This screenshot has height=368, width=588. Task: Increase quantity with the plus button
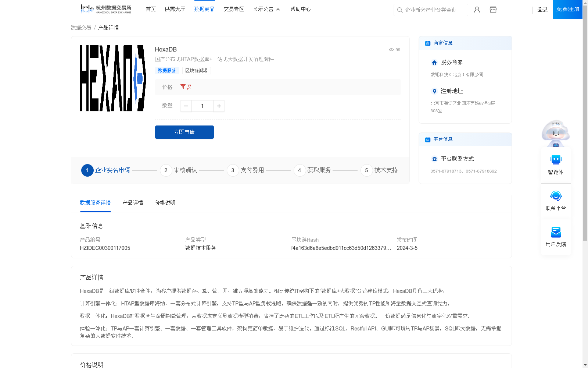219,106
